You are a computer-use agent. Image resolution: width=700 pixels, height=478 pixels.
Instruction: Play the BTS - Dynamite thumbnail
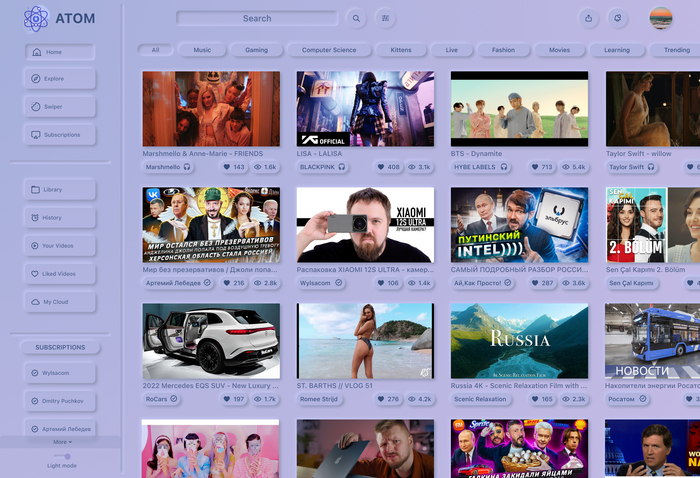click(x=519, y=109)
